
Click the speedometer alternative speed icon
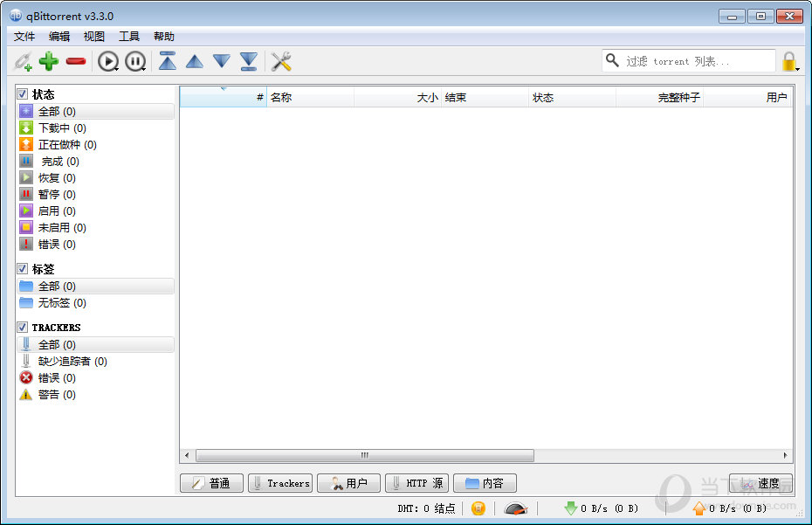pyautogui.click(x=516, y=508)
